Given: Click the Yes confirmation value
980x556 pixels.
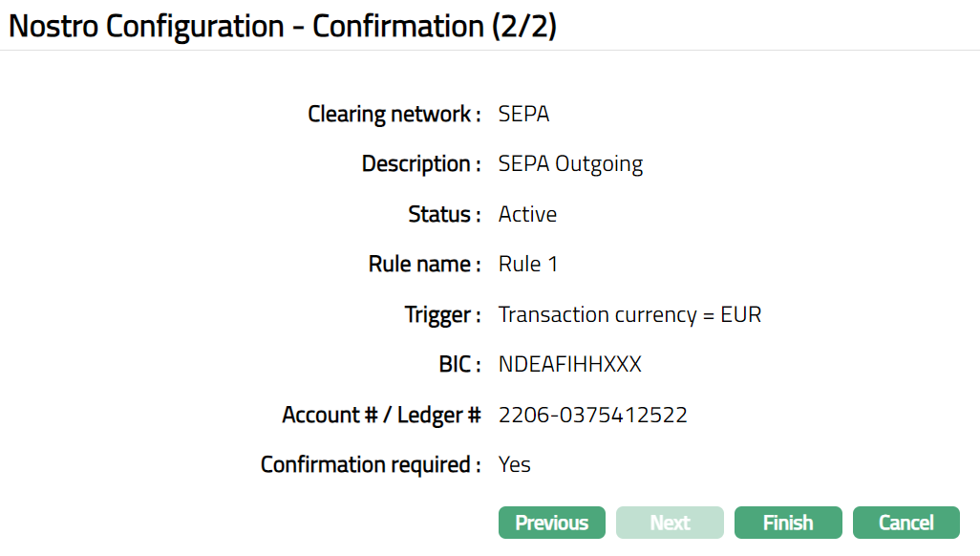Looking at the screenshot, I should (x=514, y=465).
